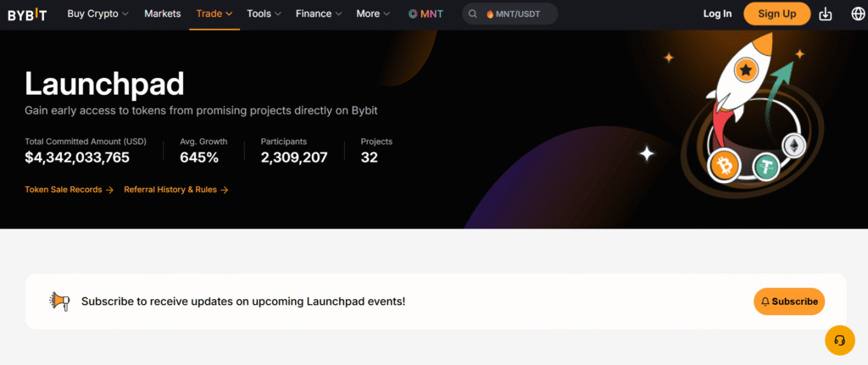
Task: Click the Subscribe to receive updates text
Action: click(x=243, y=301)
